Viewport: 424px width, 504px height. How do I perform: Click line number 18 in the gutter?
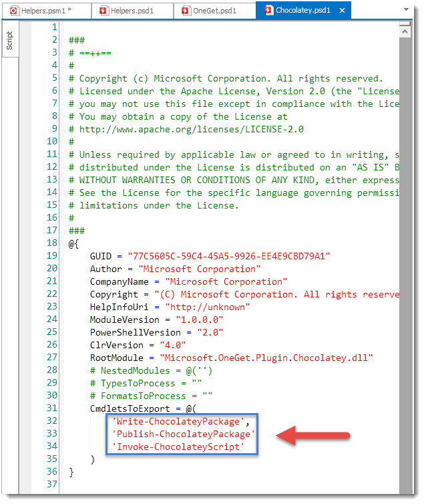52,243
